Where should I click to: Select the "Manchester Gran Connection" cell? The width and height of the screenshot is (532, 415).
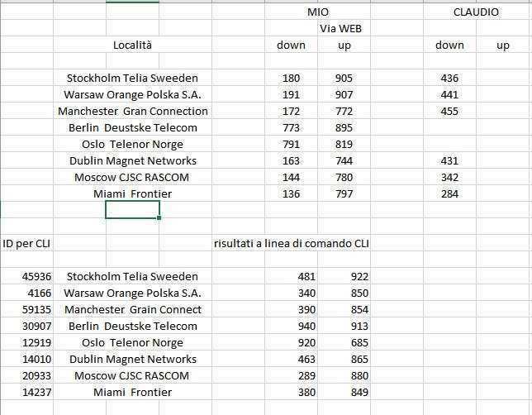pyautogui.click(x=132, y=112)
